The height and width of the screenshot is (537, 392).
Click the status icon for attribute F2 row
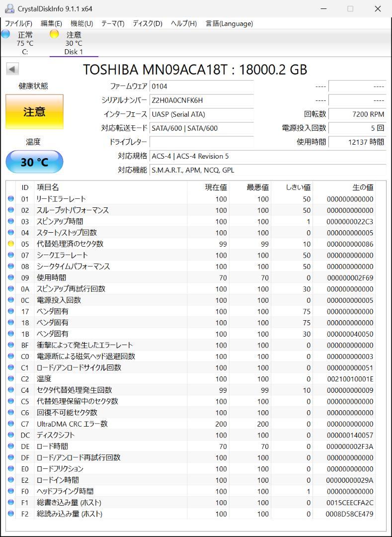pos(11,514)
